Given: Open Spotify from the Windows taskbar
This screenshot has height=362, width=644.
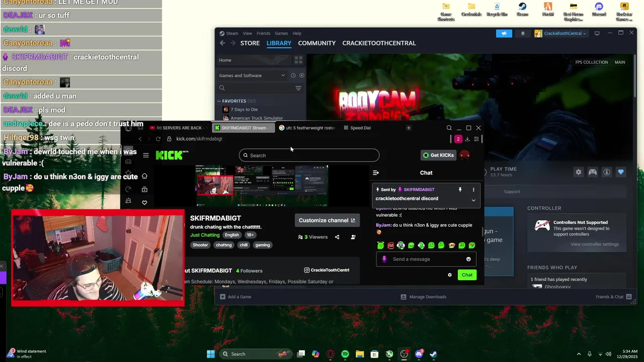Looking at the screenshot, I should click(x=345, y=354).
